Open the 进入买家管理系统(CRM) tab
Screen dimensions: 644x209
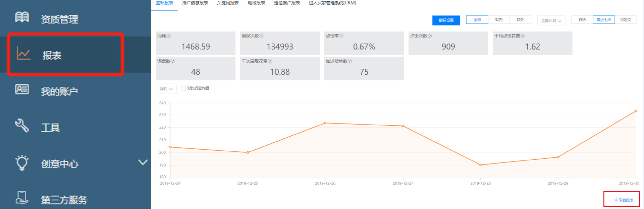[332, 3]
